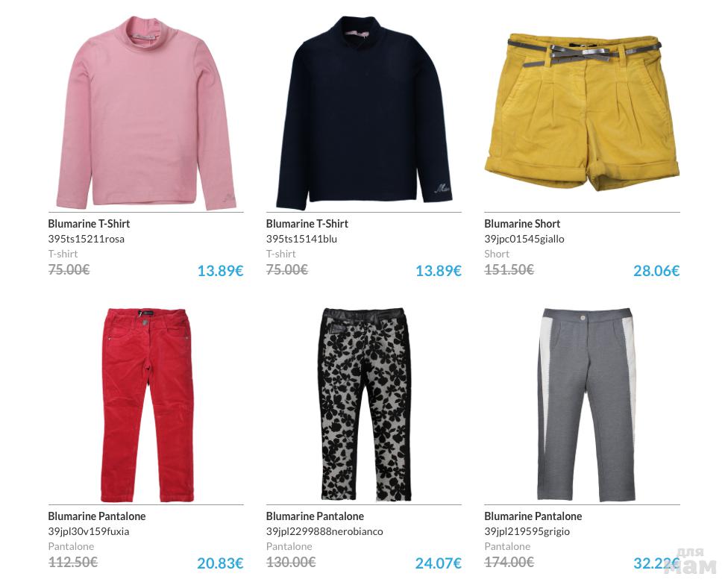View the black floral pants photo
This screenshot has width=728, height=585.
(365, 404)
